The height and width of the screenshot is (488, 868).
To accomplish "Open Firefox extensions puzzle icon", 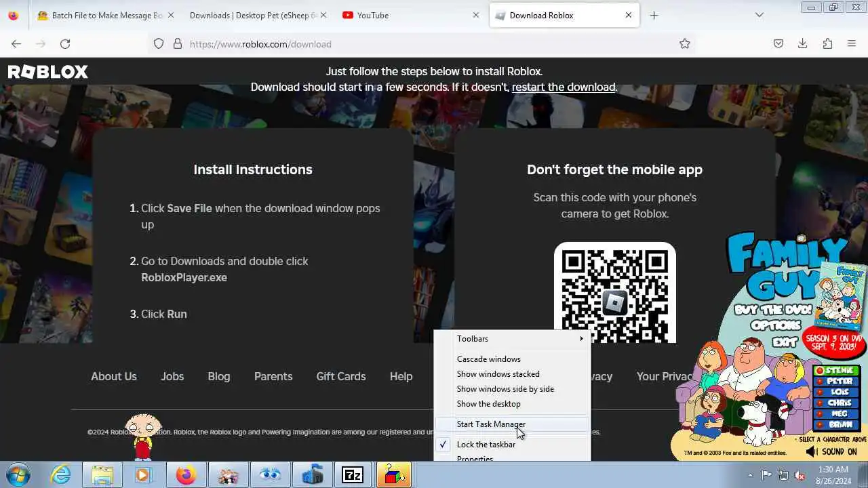I will tap(827, 43).
